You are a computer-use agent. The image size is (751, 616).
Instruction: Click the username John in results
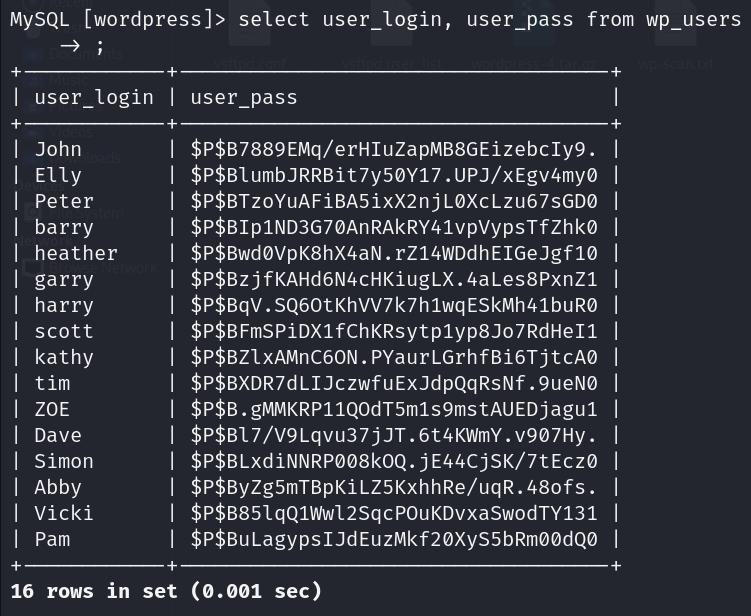[x=58, y=149]
